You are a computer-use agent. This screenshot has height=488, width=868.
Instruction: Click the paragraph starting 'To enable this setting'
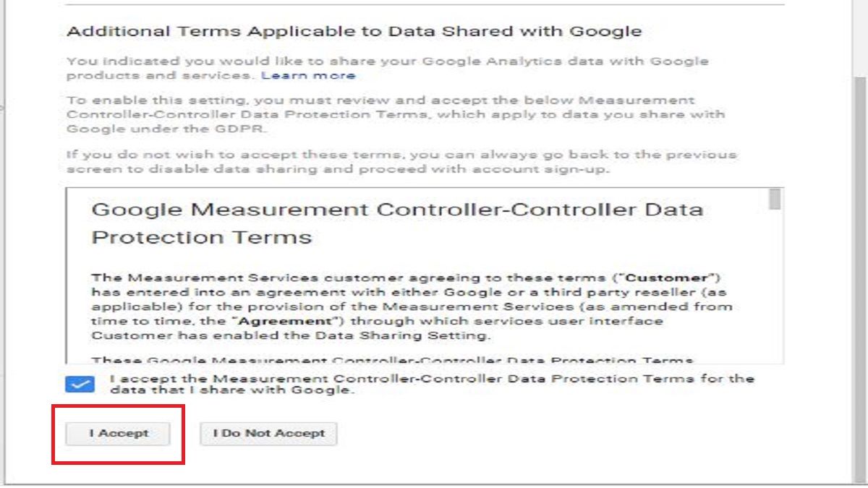pyautogui.click(x=395, y=114)
